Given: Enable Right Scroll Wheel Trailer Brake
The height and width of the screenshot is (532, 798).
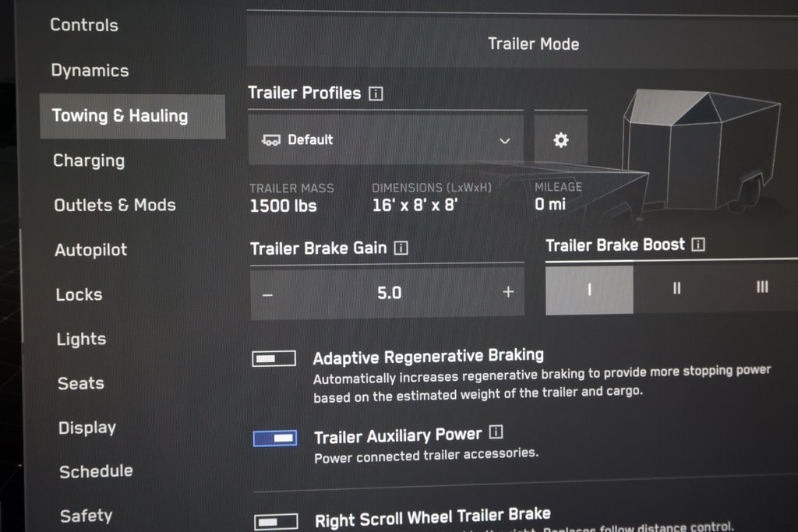Looking at the screenshot, I should 276,521.
